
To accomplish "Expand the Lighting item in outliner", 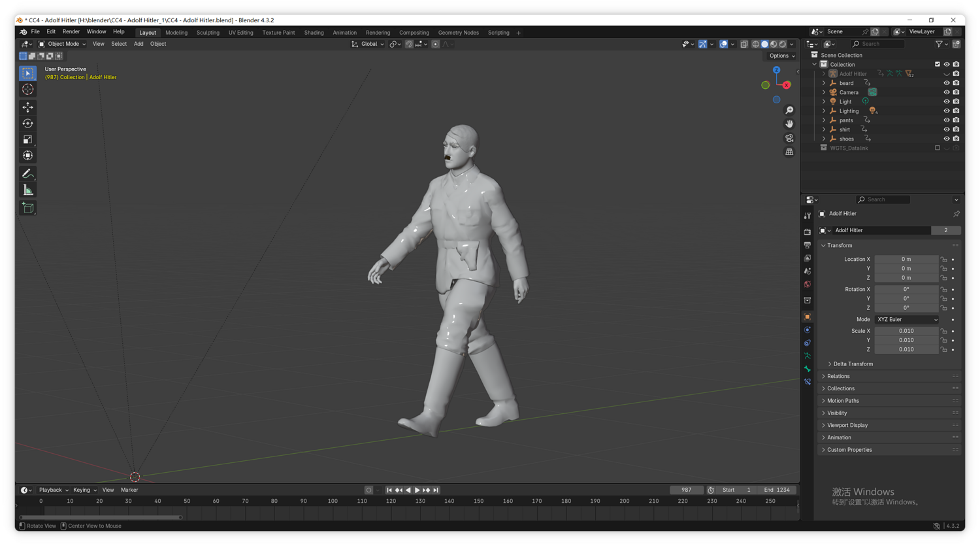I will pyautogui.click(x=824, y=111).
